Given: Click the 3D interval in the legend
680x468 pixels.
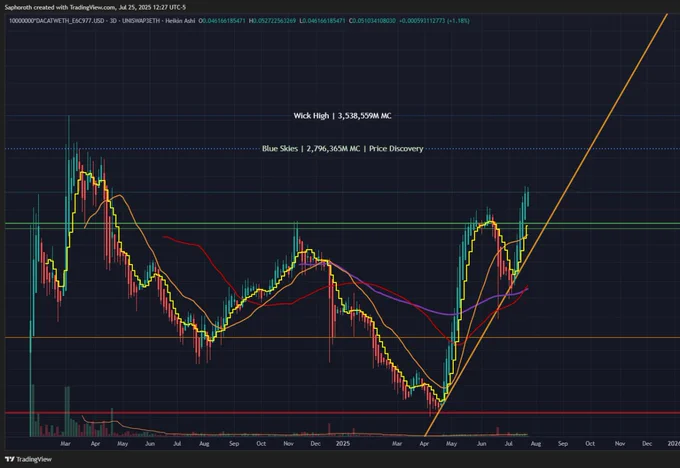Looking at the screenshot, I should [x=113, y=20].
